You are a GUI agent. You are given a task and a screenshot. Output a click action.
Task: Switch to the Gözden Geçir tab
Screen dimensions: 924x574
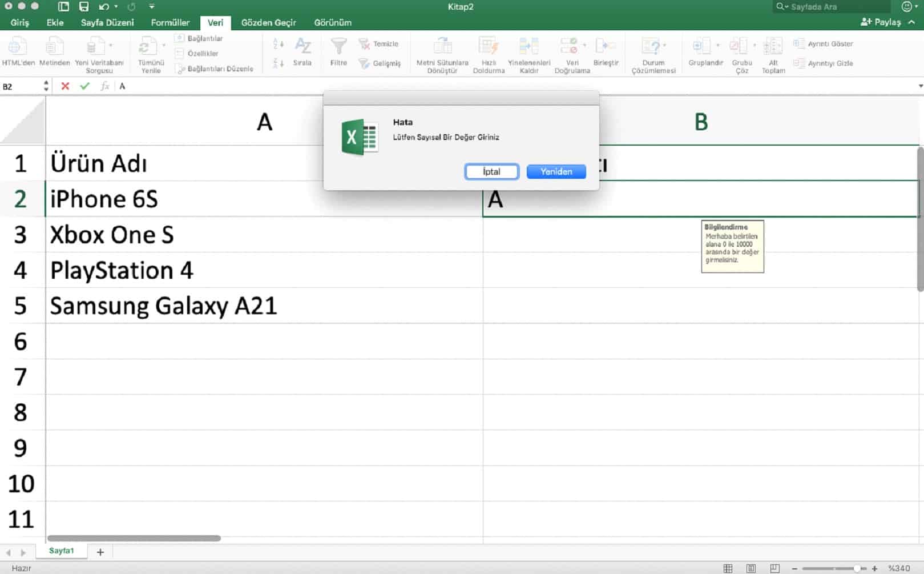[268, 23]
